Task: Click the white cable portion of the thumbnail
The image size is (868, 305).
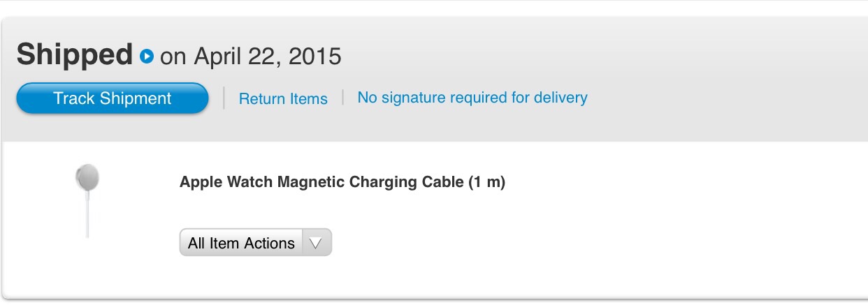Action: click(87, 216)
